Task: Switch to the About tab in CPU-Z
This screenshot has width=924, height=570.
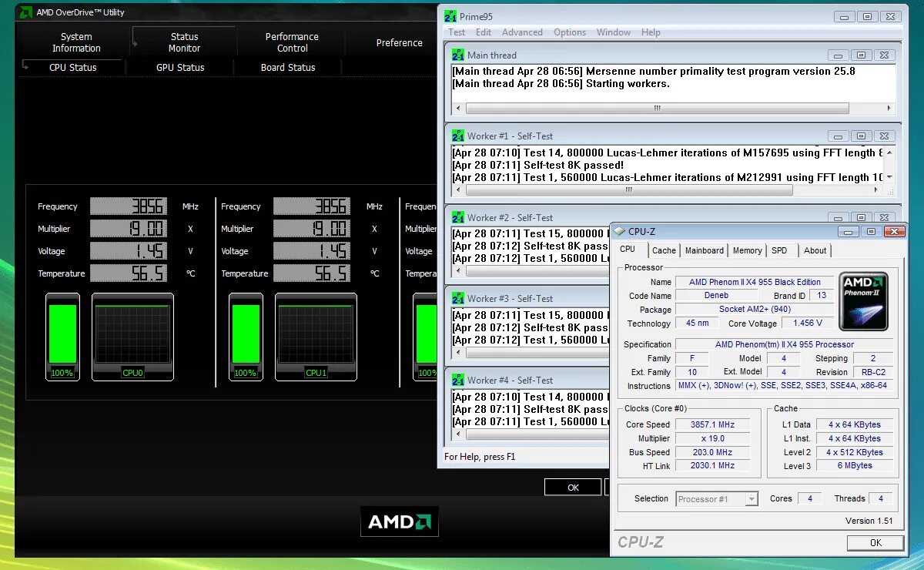Action: (x=815, y=250)
